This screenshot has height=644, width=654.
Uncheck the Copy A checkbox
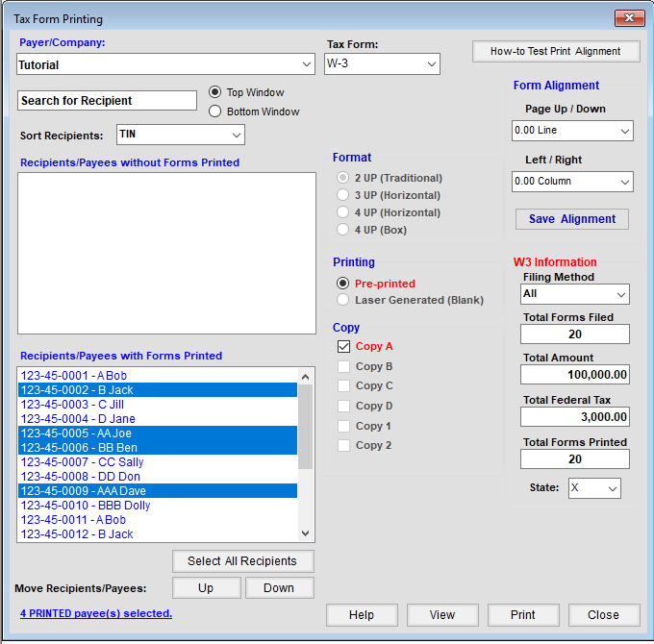point(343,346)
